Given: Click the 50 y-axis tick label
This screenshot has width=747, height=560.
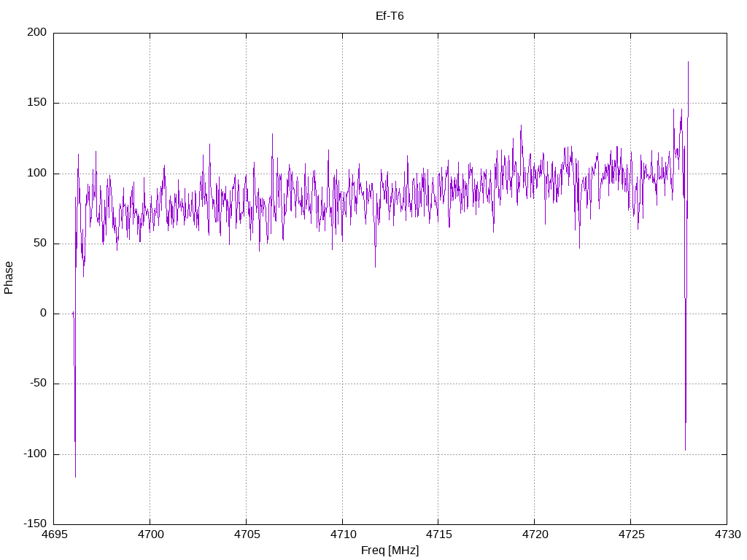Looking at the screenshot, I should [40, 243].
